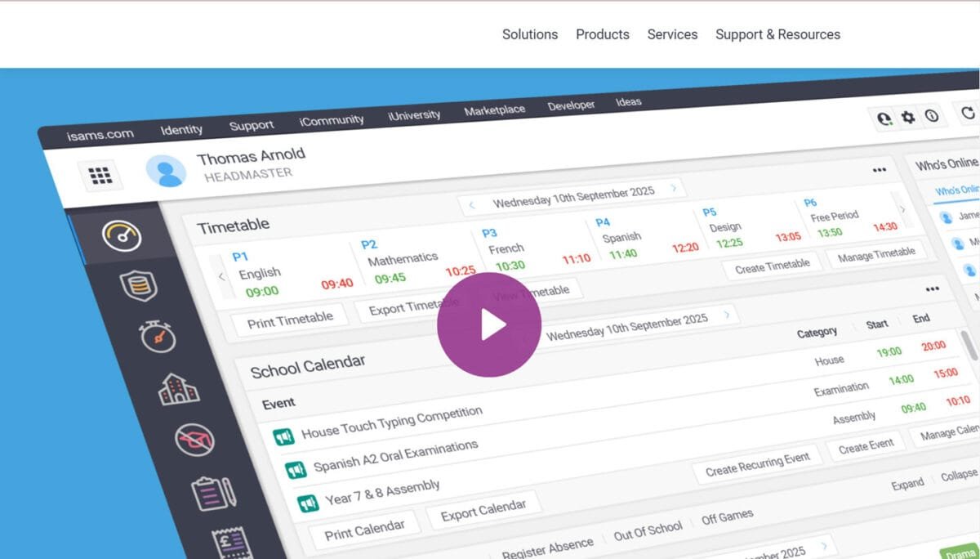Viewport: 980px width, 559px height.
Task: Select the House Touch Typing Competition event
Action: pos(391,423)
